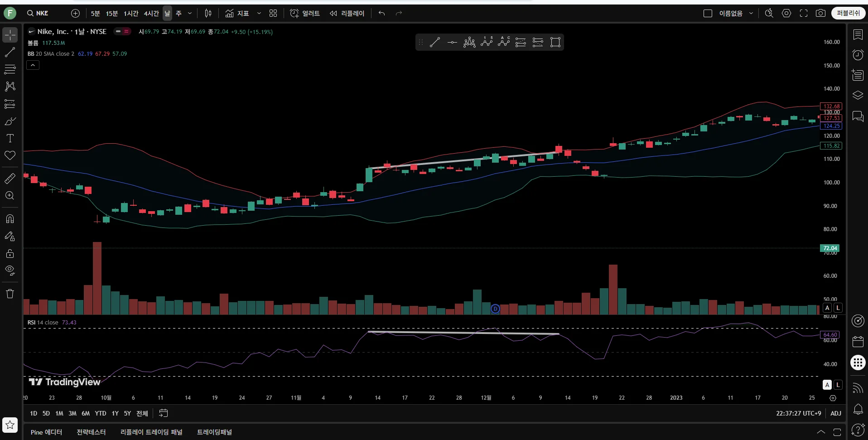868x440 pixels.
Task: Toggle lock all drawings
Action: click(x=10, y=254)
